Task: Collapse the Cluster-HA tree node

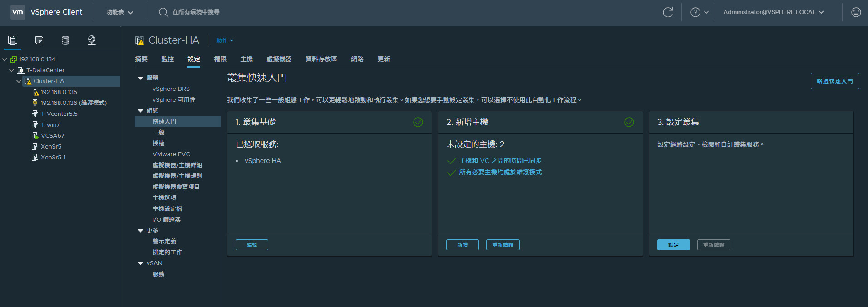Action: click(19, 81)
